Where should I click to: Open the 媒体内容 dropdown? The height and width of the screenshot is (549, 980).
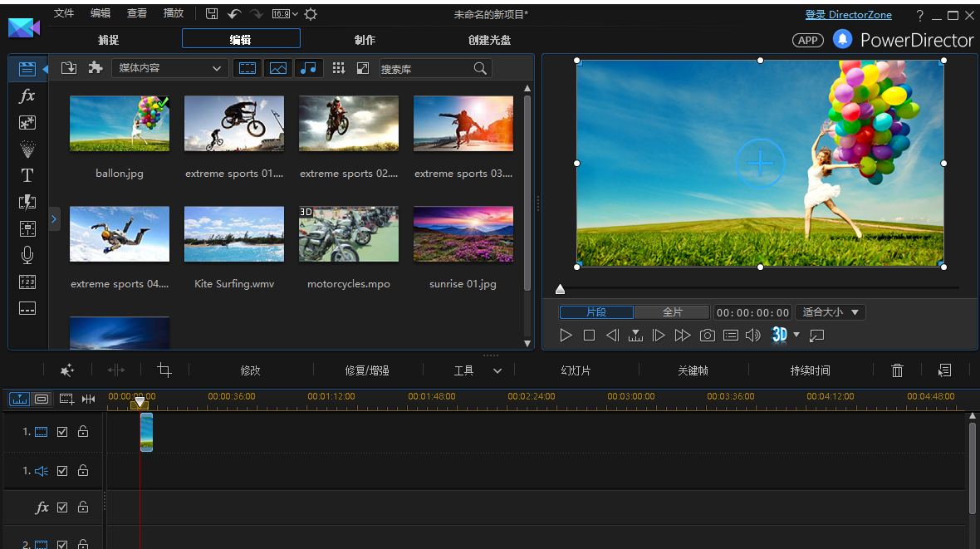[x=169, y=68]
